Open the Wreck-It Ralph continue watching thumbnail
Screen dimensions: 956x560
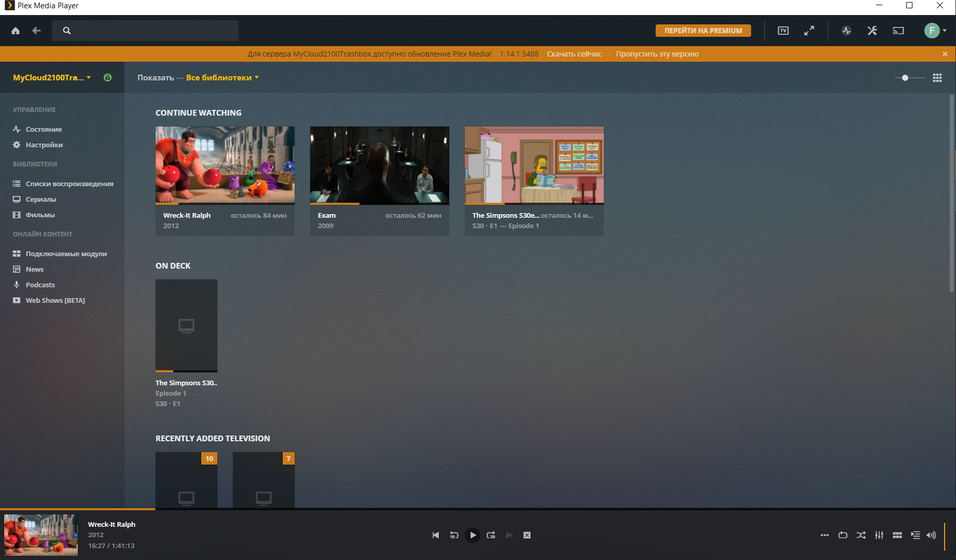pyautogui.click(x=225, y=165)
